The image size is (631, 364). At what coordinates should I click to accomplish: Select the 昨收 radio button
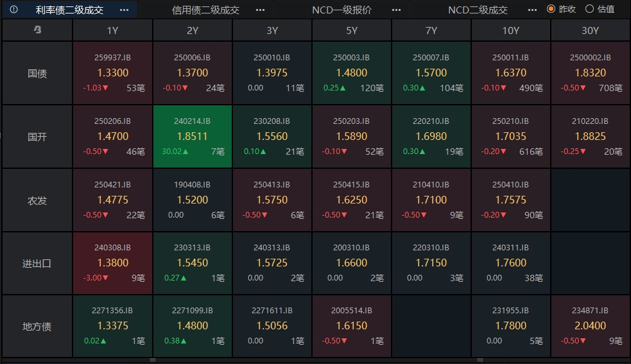pyautogui.click(x=551, y=9)
